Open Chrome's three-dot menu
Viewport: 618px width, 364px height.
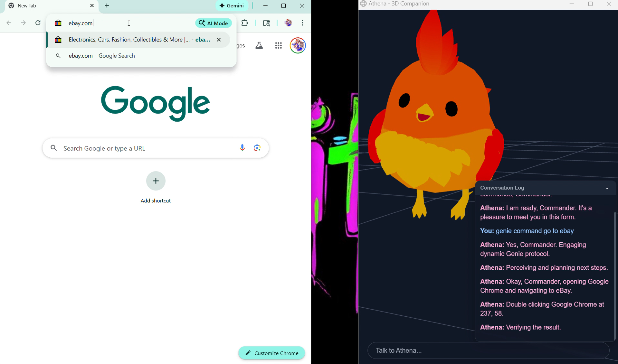[x=303, y=23]
